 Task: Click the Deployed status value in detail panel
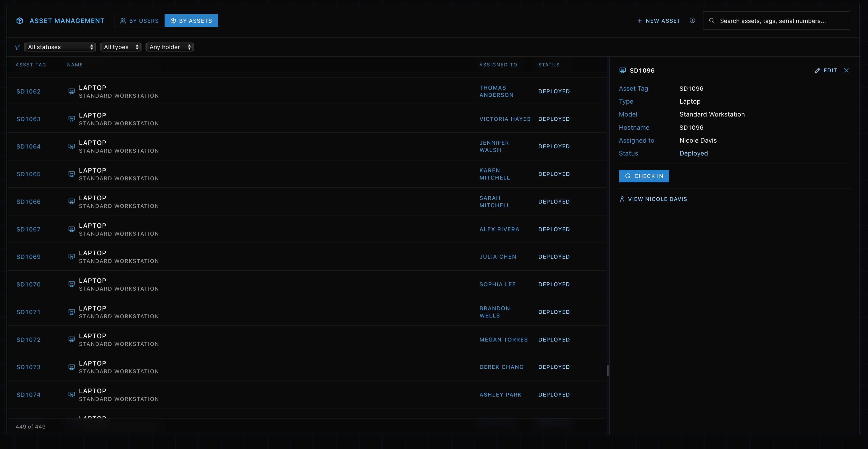(x=693, y=154)
